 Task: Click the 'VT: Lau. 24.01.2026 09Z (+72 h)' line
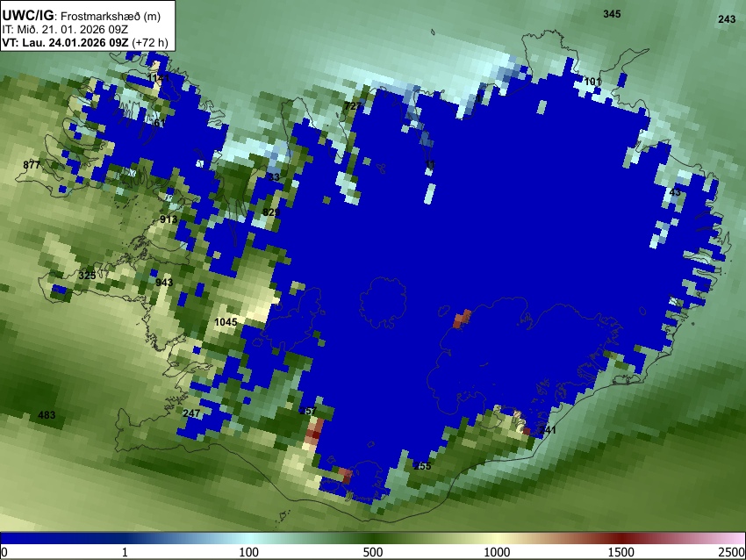click(x=85, y=42)
